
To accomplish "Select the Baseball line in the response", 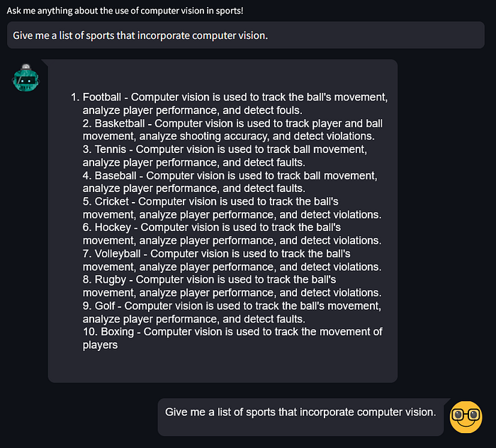I will (230, 182).
